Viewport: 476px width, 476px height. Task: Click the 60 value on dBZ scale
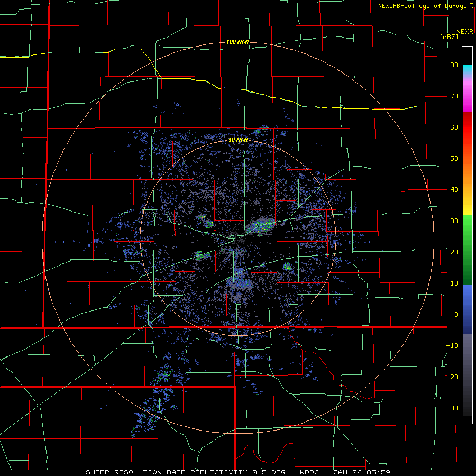pyautogui.click(x=454, y=127)
